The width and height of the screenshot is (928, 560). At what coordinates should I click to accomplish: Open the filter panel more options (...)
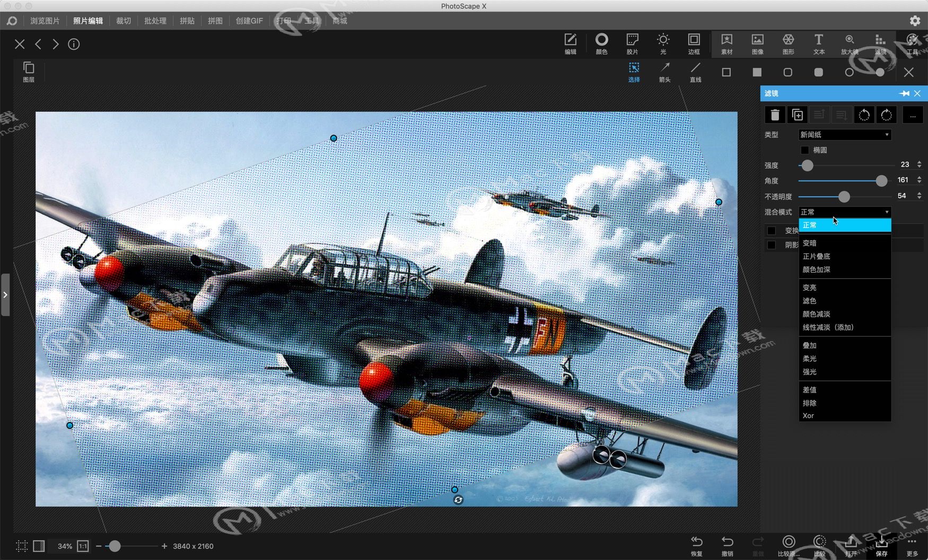click(x=913, y=115)
